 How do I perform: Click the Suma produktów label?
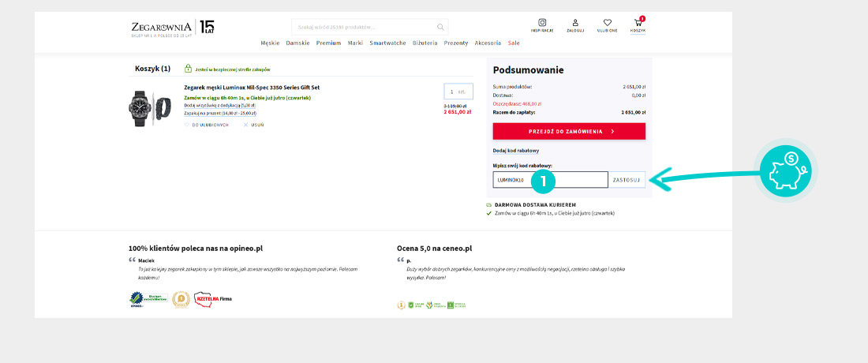point(512,87)
